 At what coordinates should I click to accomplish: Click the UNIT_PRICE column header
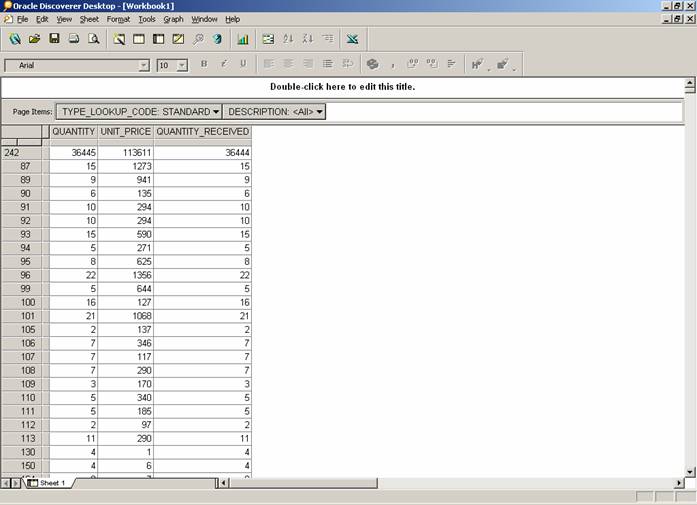[126, 132]
